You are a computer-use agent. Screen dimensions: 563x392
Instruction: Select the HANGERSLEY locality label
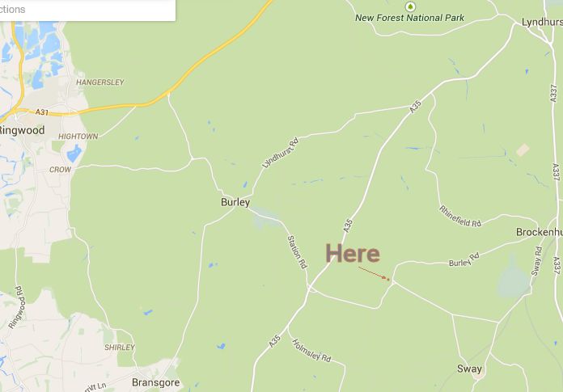99,82
